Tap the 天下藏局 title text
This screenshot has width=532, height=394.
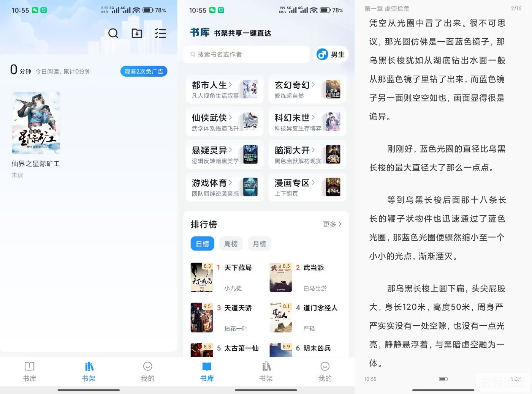[x=238, y=268]
